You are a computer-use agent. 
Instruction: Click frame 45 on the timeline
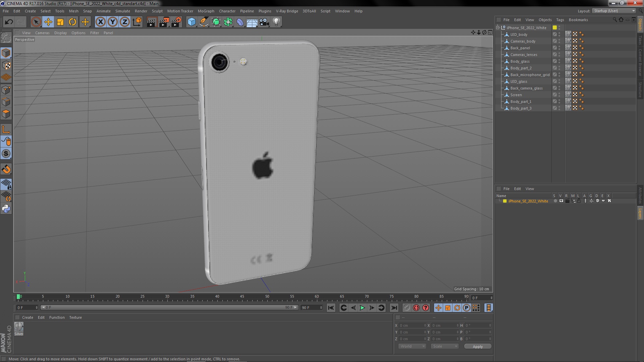pos(242,297)
